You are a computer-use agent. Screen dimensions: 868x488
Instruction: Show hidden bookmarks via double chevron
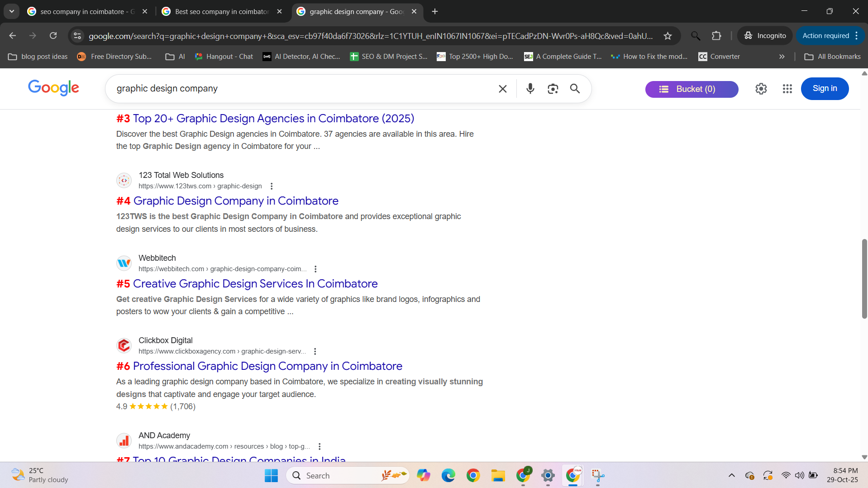[782, 57]
